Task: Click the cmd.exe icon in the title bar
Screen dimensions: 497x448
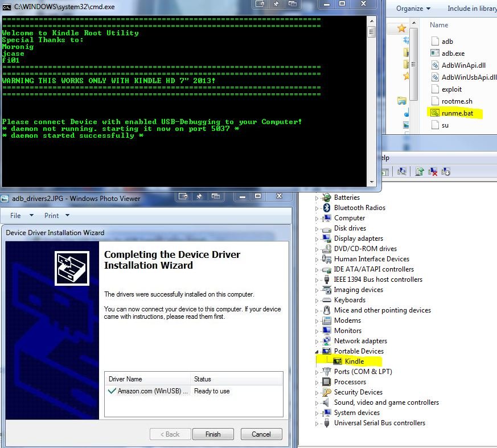Action: 7,7
